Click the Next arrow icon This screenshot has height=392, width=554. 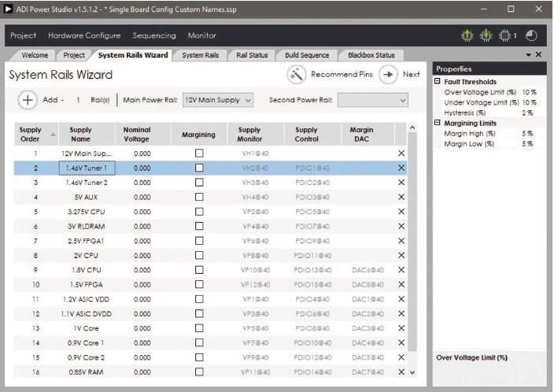coord(388,74)
